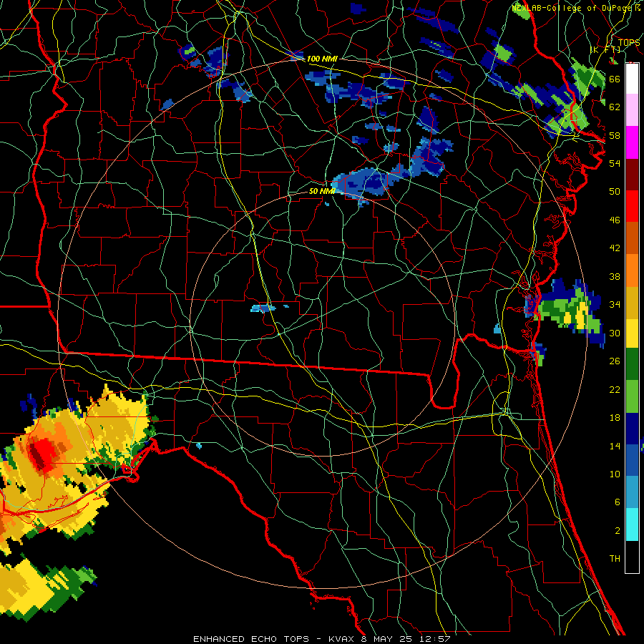Click the 12:57 timestamp in the caption
Image resolution: width=644 pixels, height=644 pixels.
point(435,639)
